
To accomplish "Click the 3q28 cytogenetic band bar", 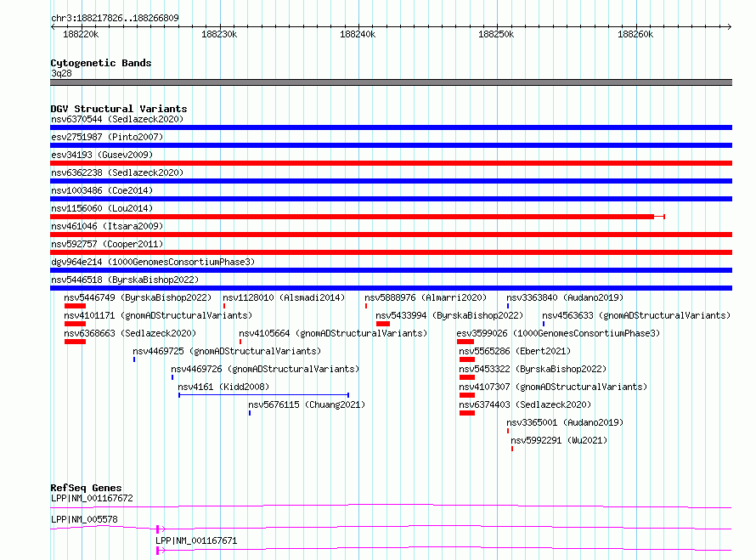I will (x=391, y=82).
